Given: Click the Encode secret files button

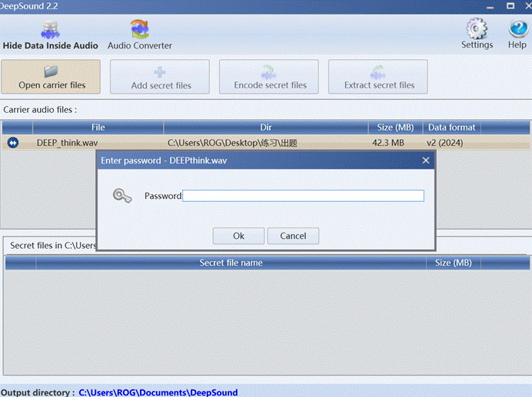Looking at the screenshot, I should (269, 77).
